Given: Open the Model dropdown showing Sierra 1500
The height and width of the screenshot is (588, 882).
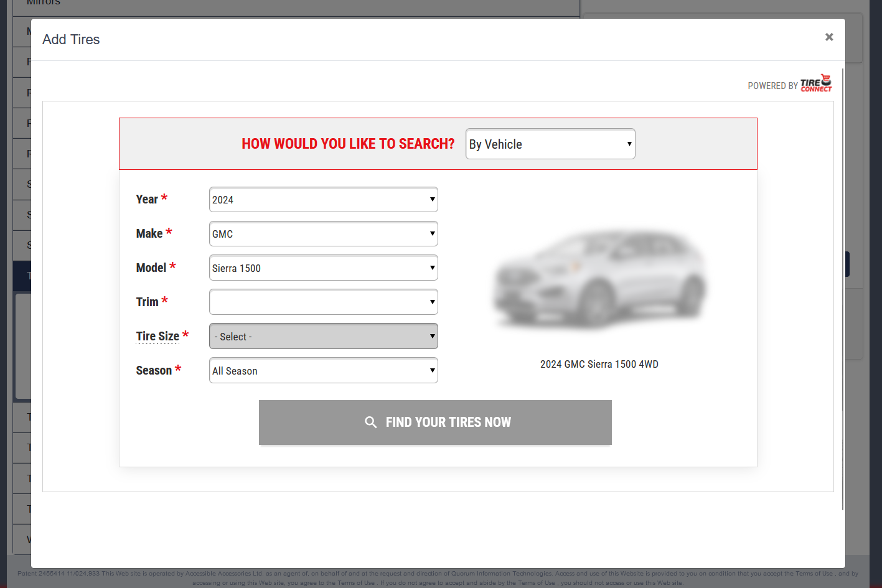Looking at the screenshot, I should click(324, 268).
